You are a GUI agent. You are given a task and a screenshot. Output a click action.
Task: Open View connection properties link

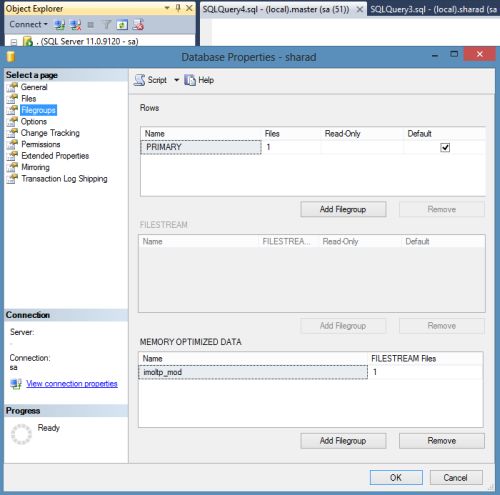[x=72, y=384]
